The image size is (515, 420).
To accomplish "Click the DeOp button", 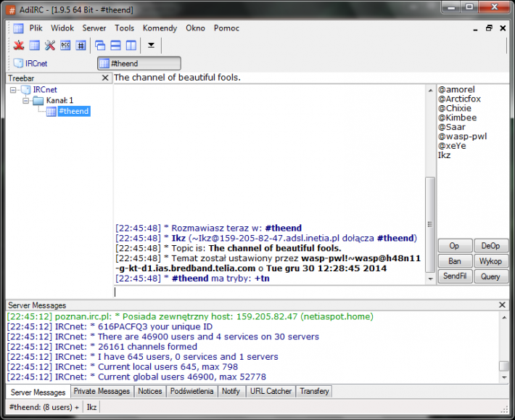I will pos(490,246).
